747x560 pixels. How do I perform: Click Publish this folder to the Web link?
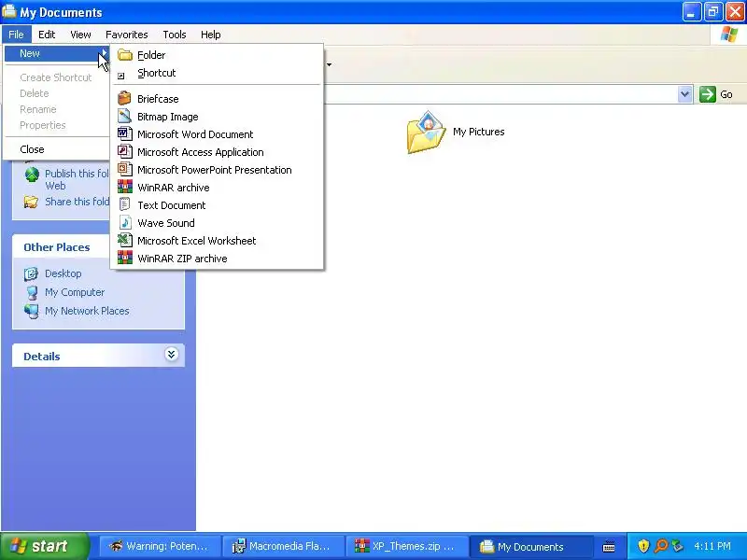78,179
